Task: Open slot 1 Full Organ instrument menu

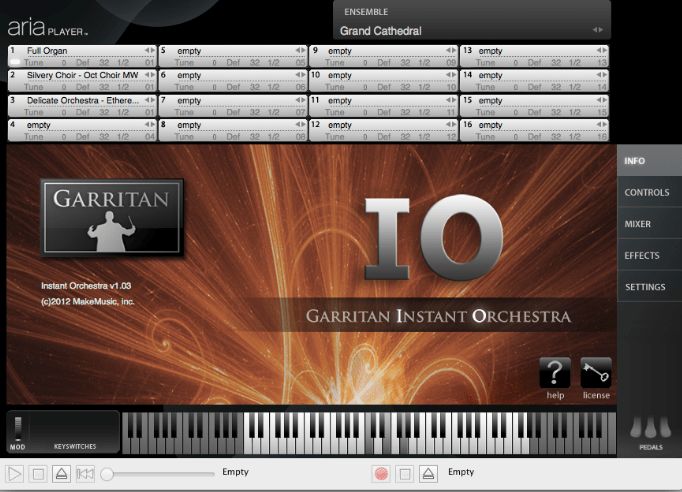Action: point(84,51)
